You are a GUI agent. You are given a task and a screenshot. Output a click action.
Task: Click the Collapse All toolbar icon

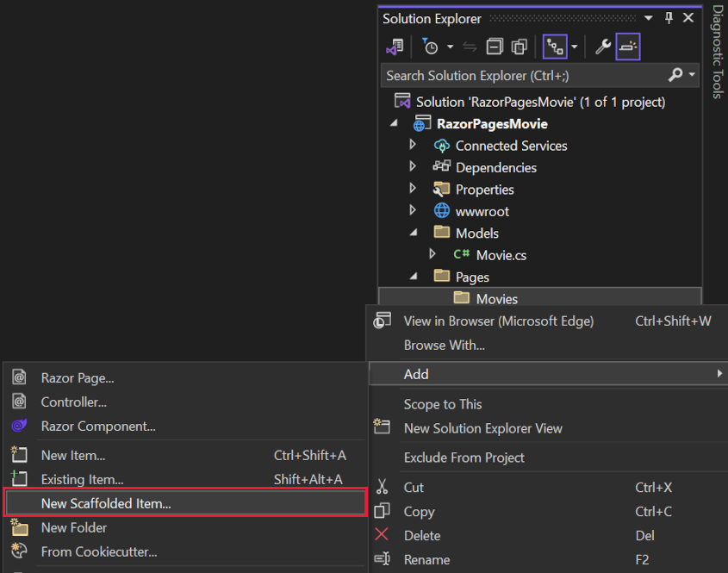coord(495,47)
